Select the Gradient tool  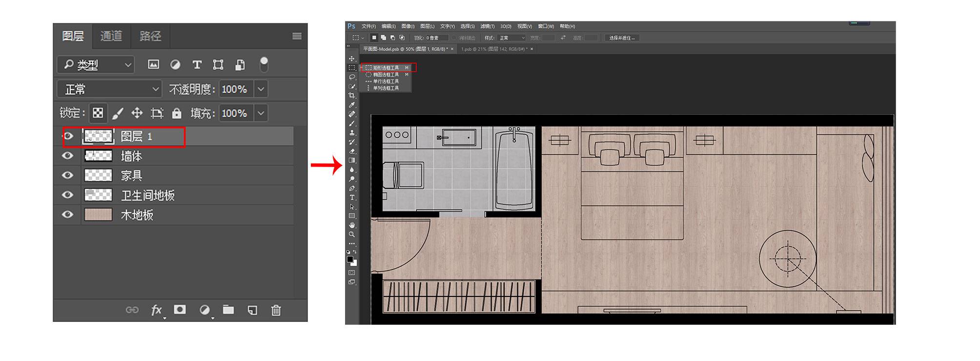coord(351,160)
